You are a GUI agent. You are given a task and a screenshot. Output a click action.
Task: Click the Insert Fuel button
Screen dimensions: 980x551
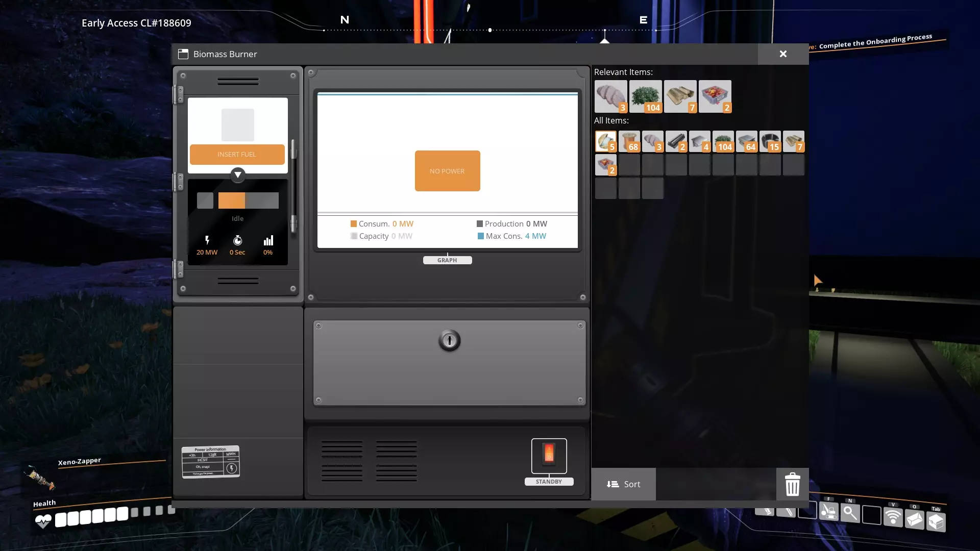[x=237, y=155]
